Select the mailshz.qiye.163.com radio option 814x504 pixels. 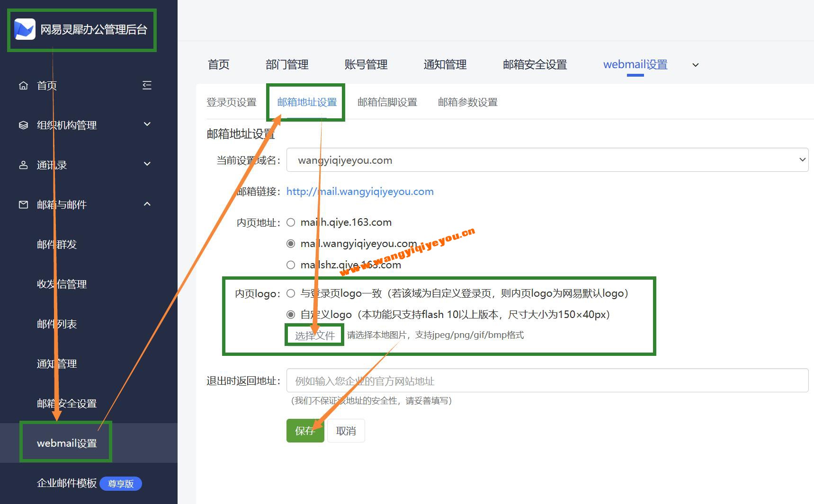291,265
